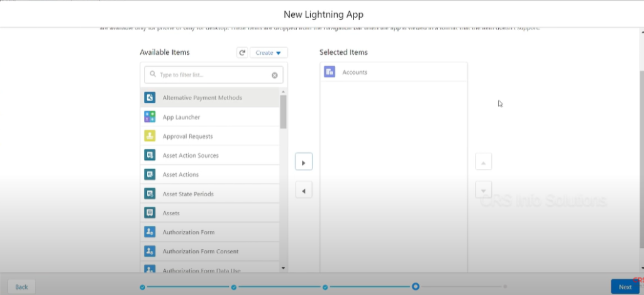This screenshot has width=644, height=295.
Task: Click the page vertical scrollbar
Action: click(x=641, y=159)
